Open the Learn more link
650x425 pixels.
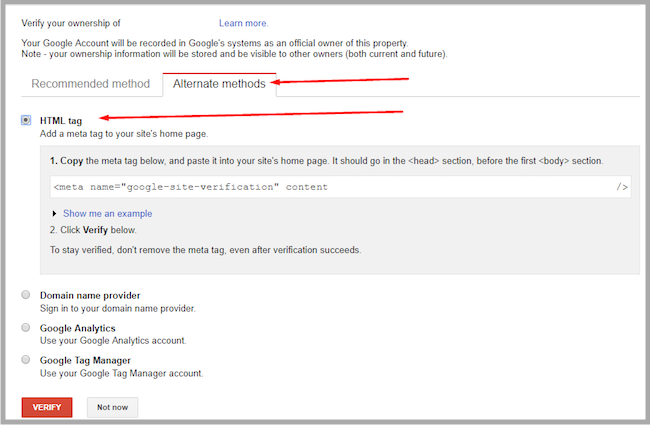(244, 23)
